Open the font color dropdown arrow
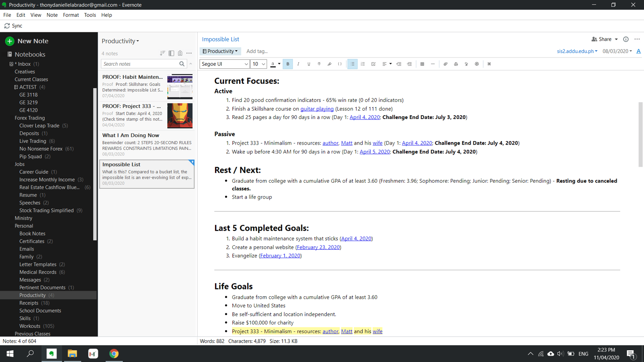This screenshot has height=362, width=644. [279, 64]
